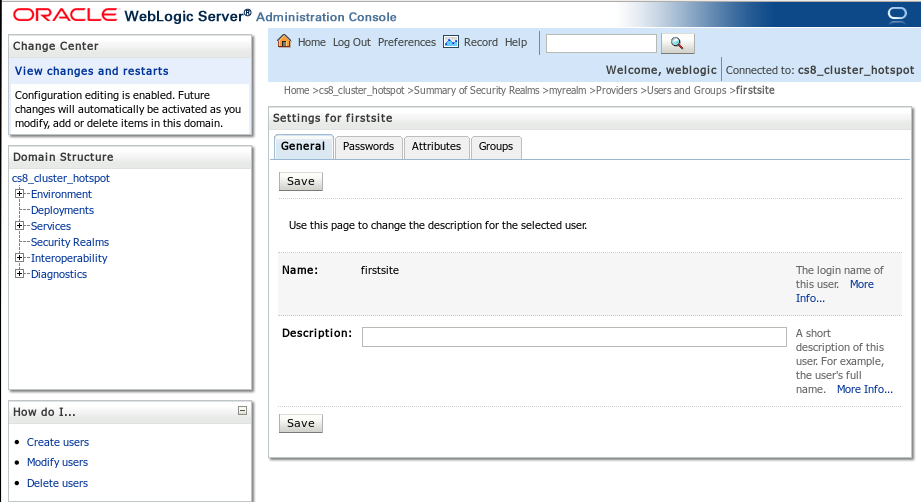Click Settings for firstsite heading

(332, 118)
